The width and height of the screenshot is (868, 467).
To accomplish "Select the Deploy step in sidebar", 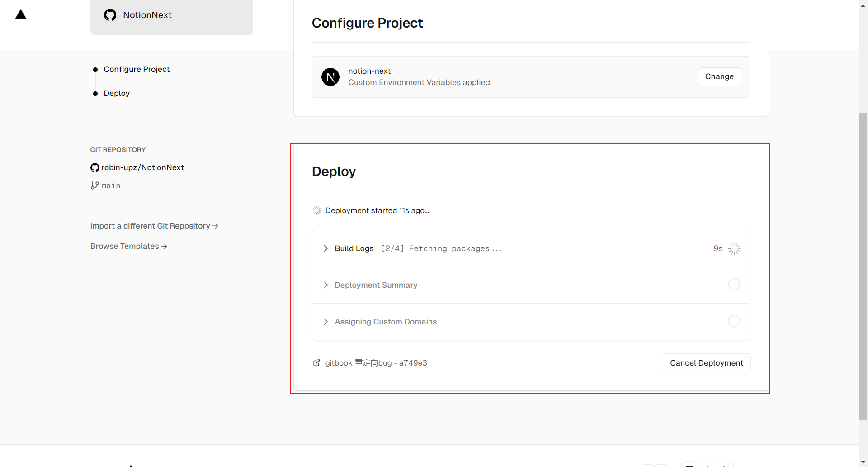I will [x=117, y=93].
